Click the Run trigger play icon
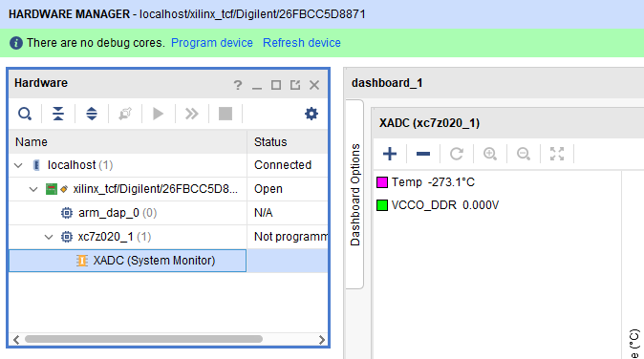 [x=158, y=114]
